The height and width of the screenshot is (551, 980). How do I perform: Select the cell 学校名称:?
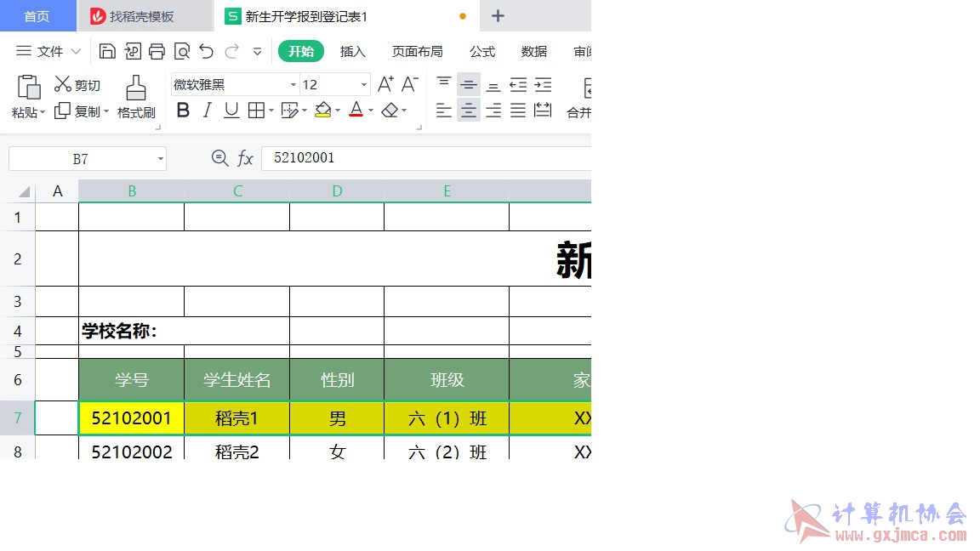[185, 331]
